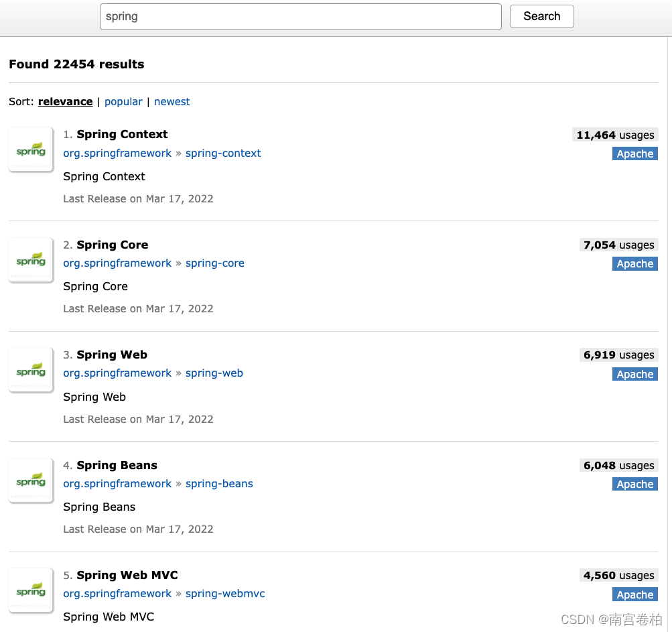Viewport: 672px width, 632px height.
Task: Click the Spring logo for Spring Web MVC
Action: [31, 590]
